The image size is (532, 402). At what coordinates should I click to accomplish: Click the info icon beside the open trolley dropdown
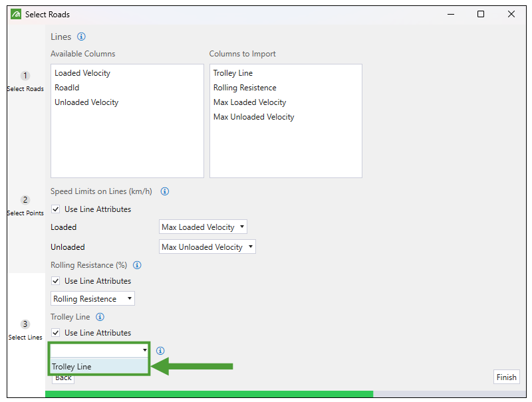point(160,351)
